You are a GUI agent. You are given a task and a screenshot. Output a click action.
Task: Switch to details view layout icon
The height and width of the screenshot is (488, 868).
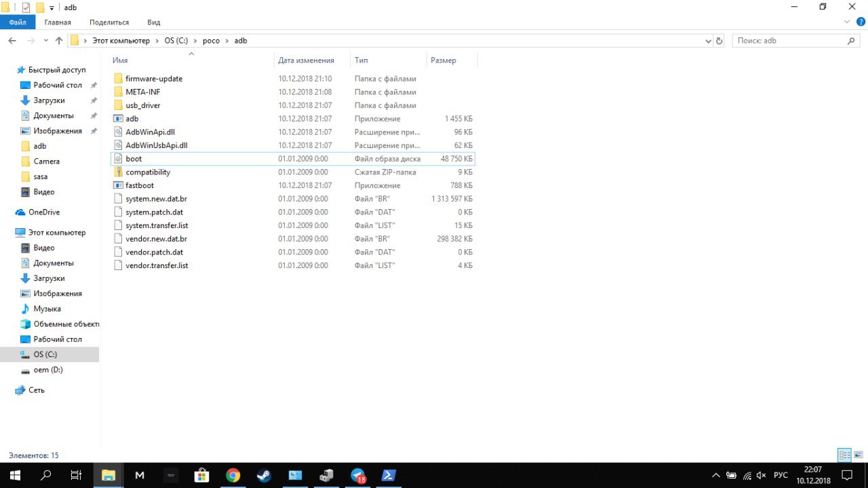click(x=845, y=455)
